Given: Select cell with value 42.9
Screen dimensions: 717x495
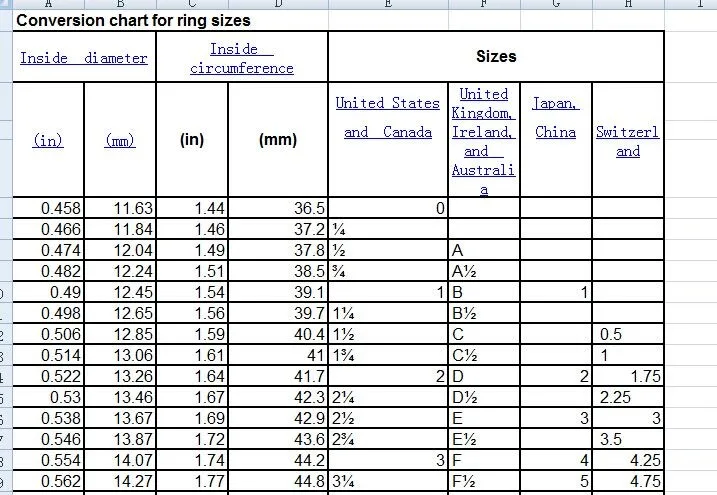Looking at the screenshot, I should [x=278, y=418].
